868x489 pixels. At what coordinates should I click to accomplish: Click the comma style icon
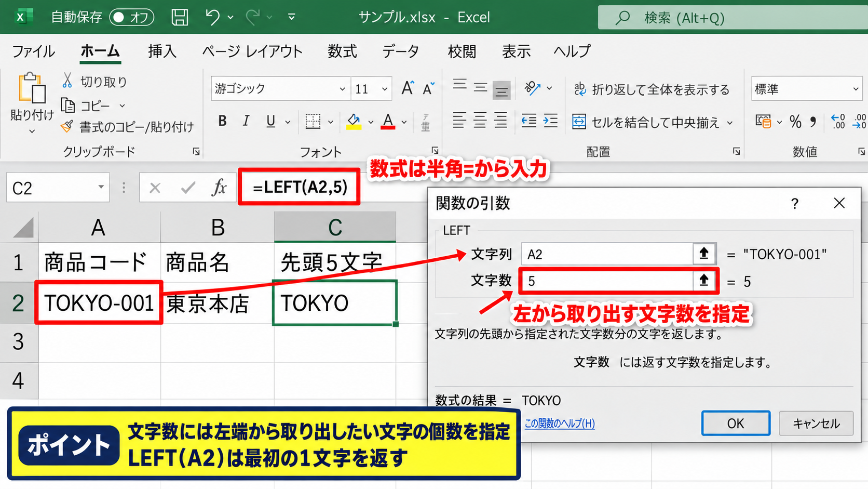[813, 122]
